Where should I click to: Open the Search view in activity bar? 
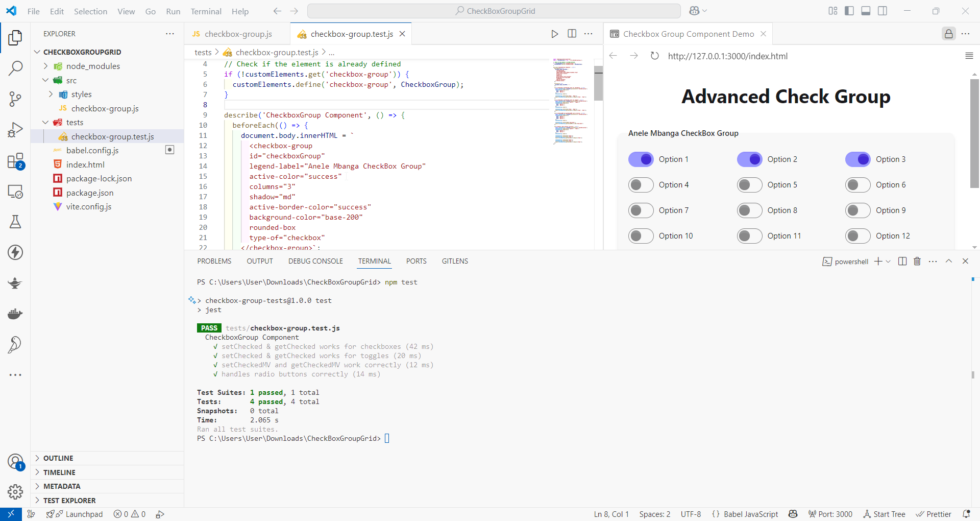coord(15,68)
